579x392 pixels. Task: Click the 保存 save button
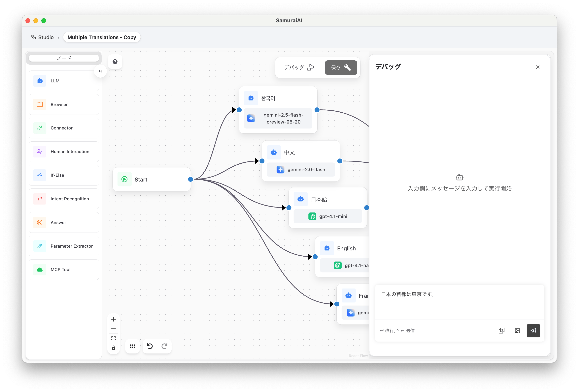(341, 68)
